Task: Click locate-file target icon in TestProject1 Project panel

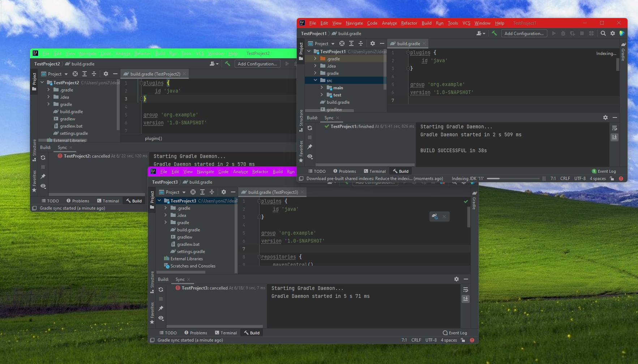Action: point(342,43)
